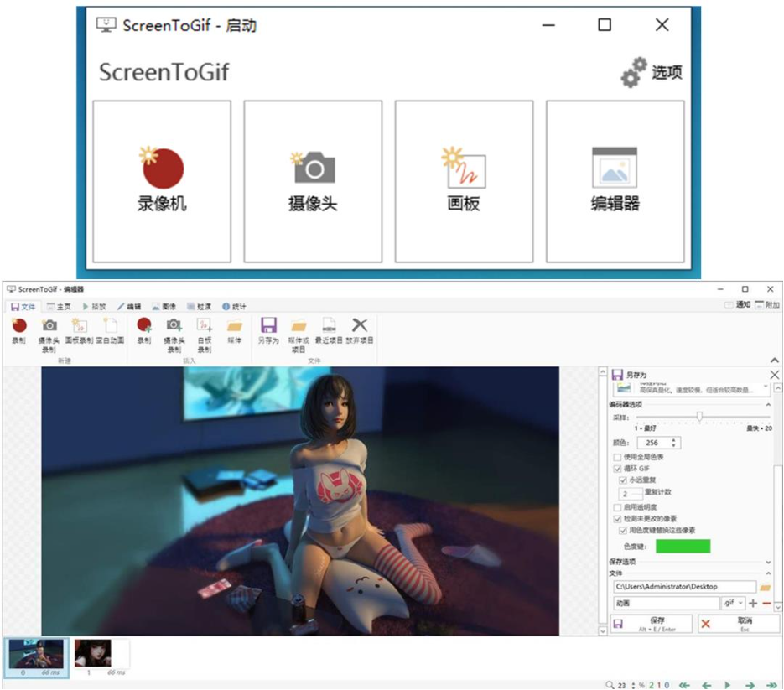Click the 保存 button in save panel
The height and width of the screenshot is (690, 784).
point(652,624)
